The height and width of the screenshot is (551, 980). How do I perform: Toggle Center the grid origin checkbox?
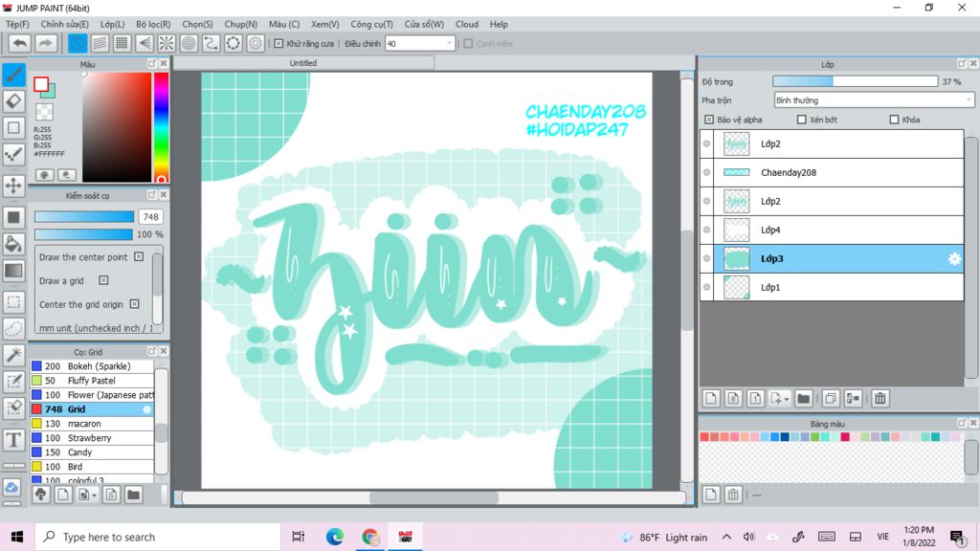pyautogui.click(x=134, y=304)
